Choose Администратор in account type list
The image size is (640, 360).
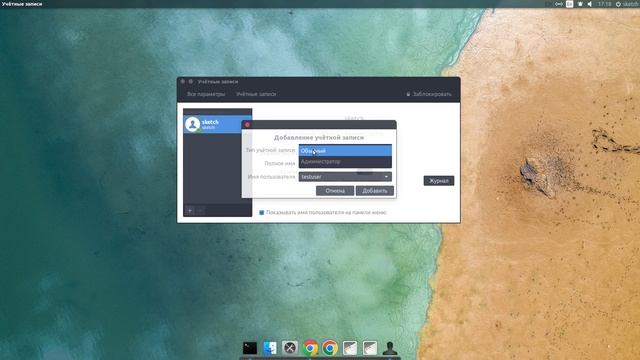click(345, 162)
